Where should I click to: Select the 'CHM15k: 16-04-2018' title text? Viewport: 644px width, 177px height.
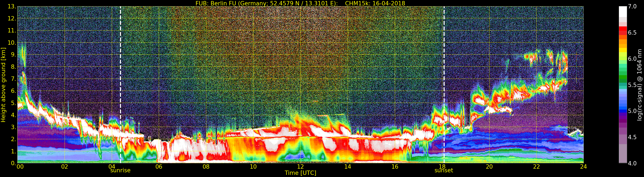(375, 3)
